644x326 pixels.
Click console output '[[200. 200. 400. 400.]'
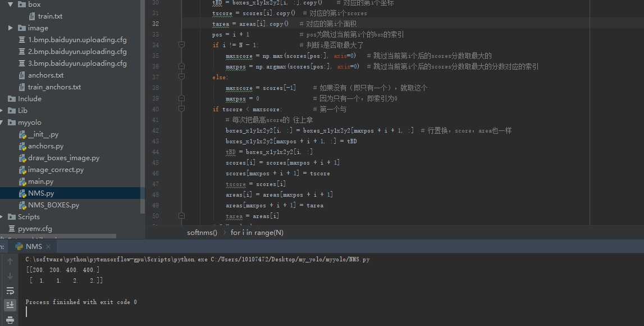(62, 270)
